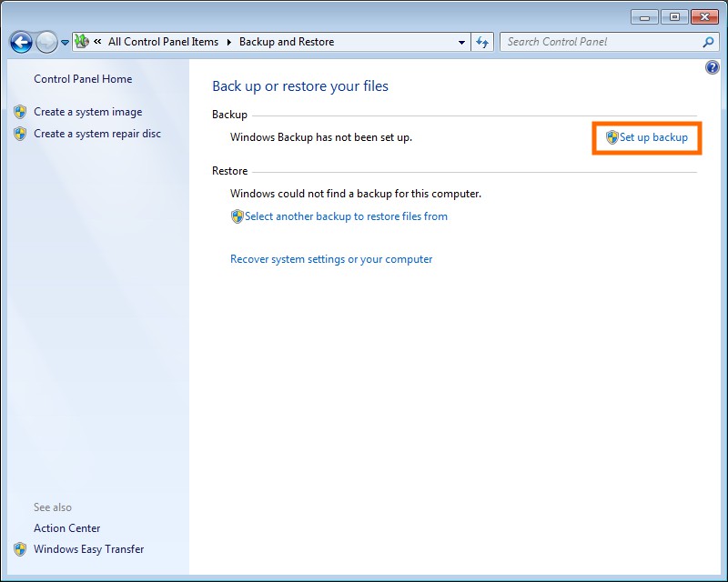Click 'Back up or restore your files' heading
728x582 pixels.
[x=300, y=86]
